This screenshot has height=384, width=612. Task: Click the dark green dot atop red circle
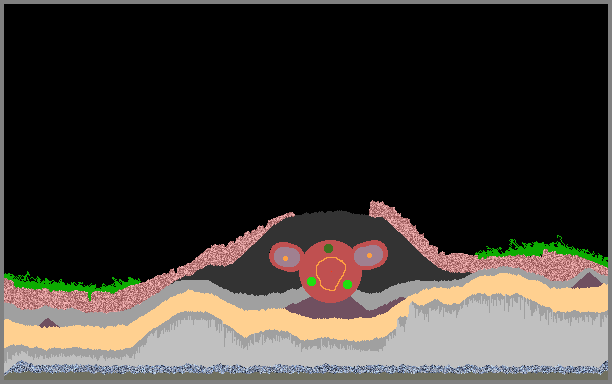[x=328, y=248]
